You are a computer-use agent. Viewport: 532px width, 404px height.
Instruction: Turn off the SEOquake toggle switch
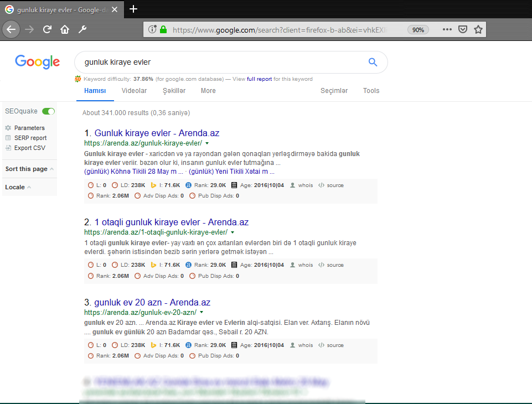tap(49, 111)
